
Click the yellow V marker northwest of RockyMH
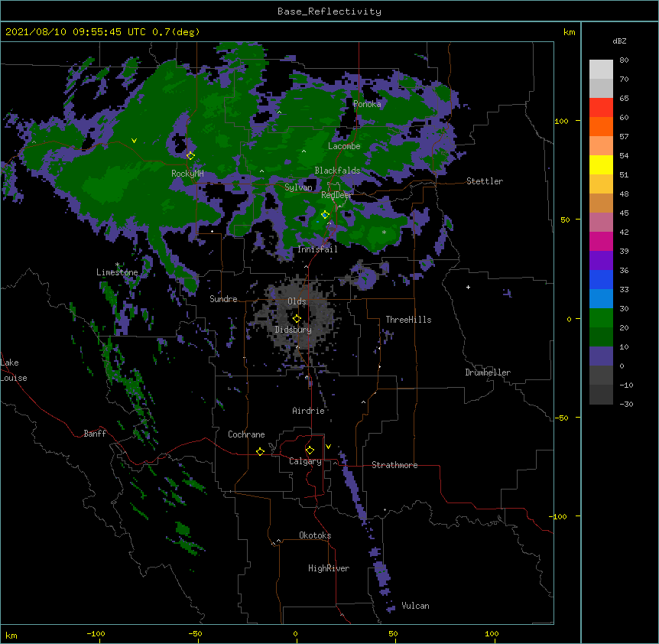(x=134, y=141)
